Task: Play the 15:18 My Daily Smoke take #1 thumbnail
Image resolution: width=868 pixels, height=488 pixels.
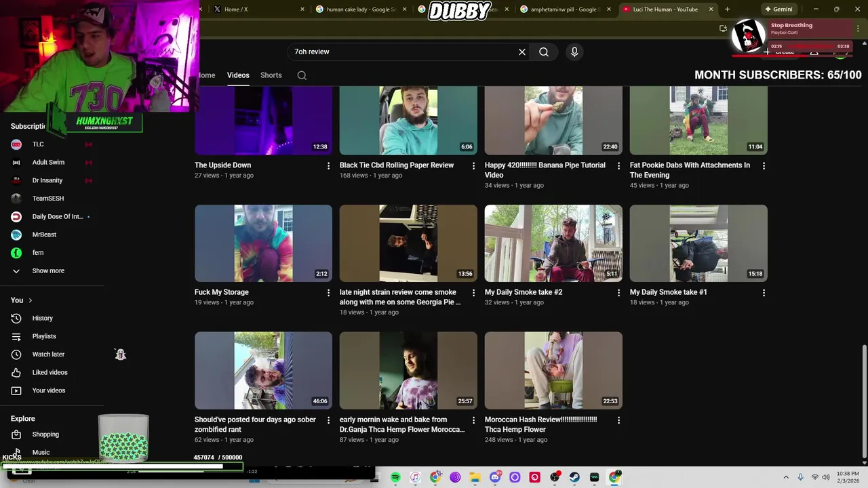Action: [x=698, y=243]
